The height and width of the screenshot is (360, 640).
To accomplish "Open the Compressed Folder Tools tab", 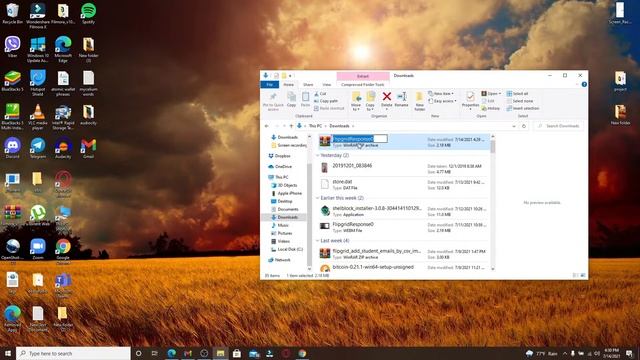I will click(x=362, y=84).
